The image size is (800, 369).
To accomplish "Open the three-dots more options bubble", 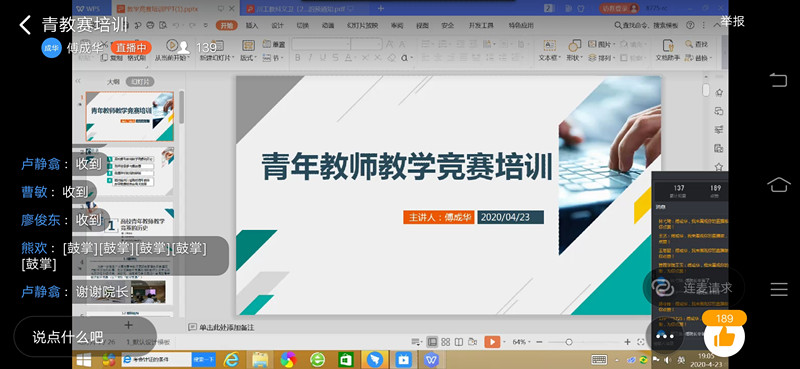I will 665,335.
